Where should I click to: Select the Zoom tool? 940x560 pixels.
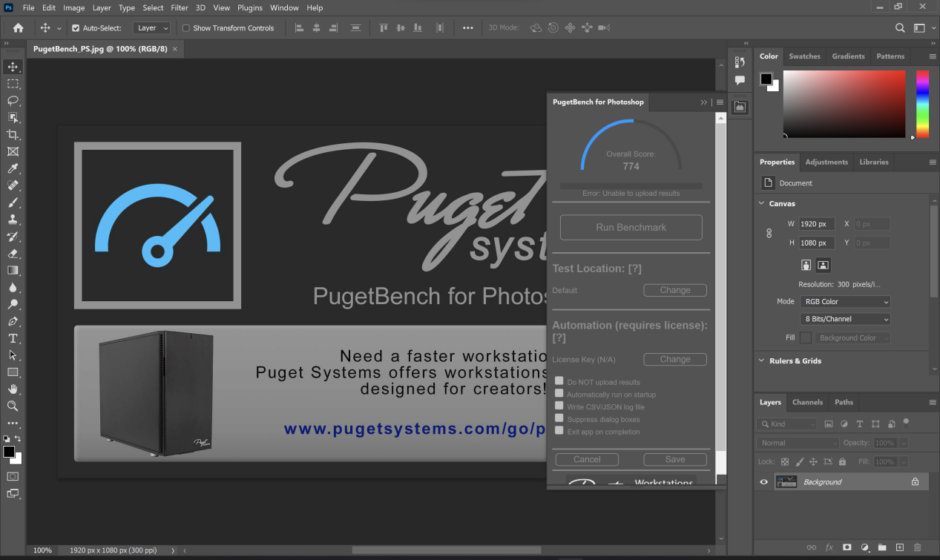coord(13,406)
